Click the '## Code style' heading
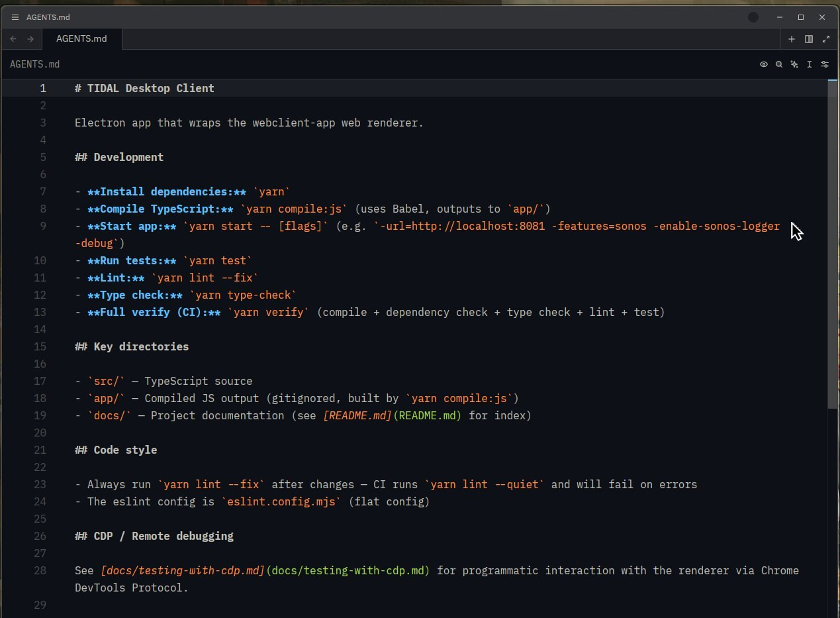 [x=116, y=450]
